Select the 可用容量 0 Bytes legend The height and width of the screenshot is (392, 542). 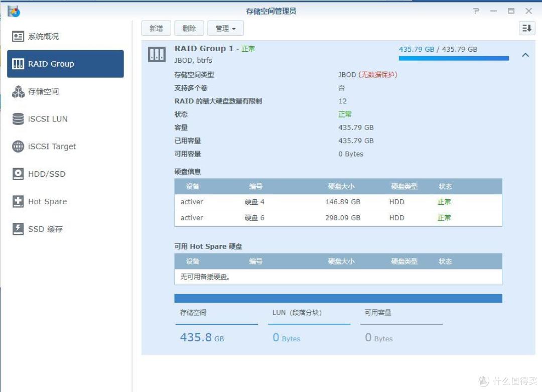[401, 326]
